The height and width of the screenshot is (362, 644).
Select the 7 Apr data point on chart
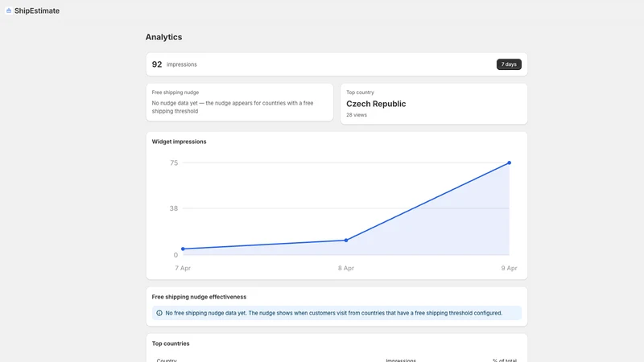point(183,249)
